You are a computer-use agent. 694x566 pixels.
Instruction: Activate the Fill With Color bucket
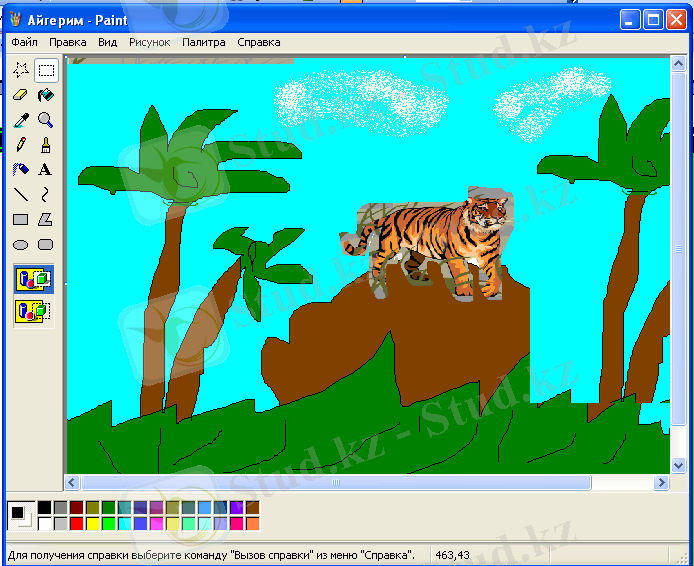[x=46, y=95]
